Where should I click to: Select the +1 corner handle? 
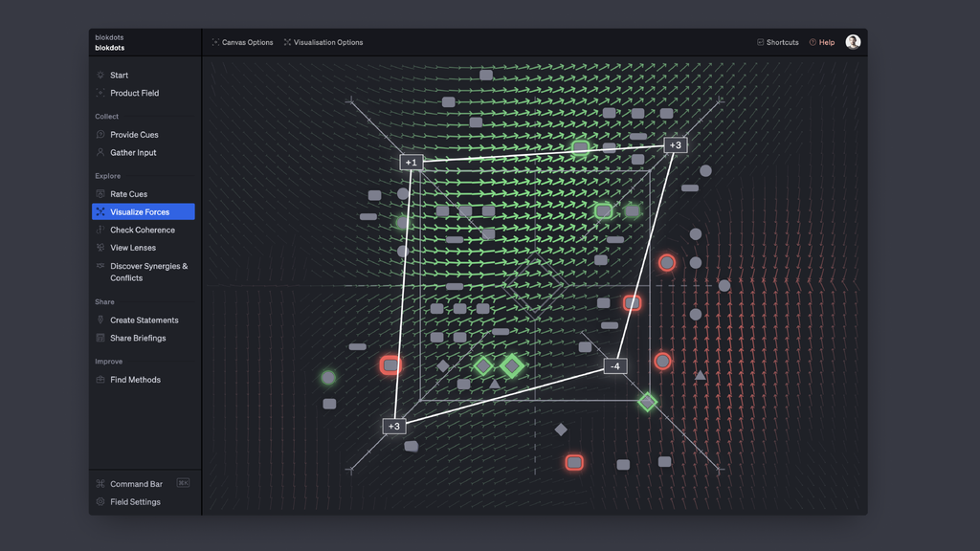pos(412,163)
